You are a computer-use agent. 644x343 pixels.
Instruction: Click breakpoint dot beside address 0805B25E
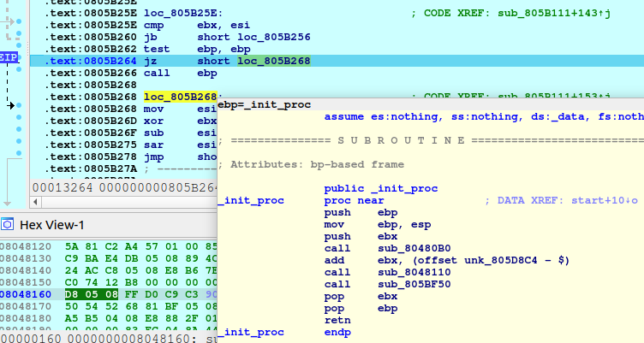tap(19, 21)
